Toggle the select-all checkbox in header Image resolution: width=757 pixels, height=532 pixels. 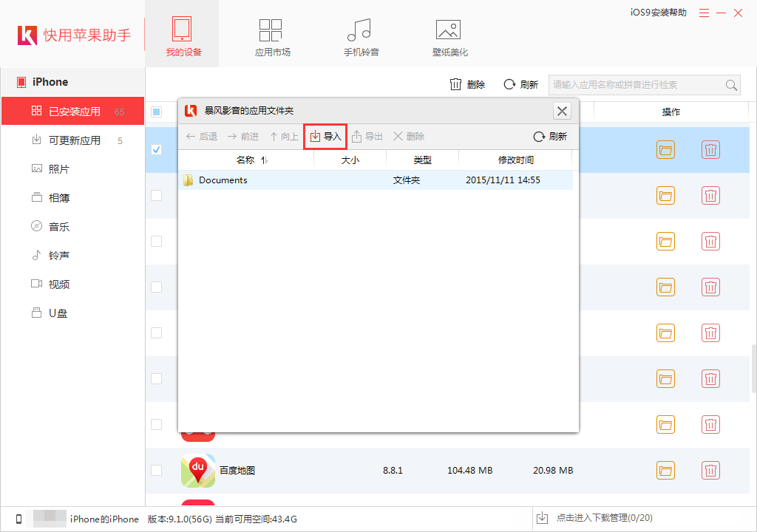156,111
